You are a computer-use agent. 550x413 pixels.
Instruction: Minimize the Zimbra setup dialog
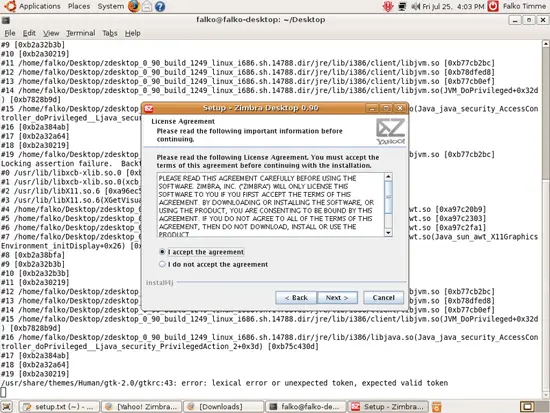[x=371, y=108]
